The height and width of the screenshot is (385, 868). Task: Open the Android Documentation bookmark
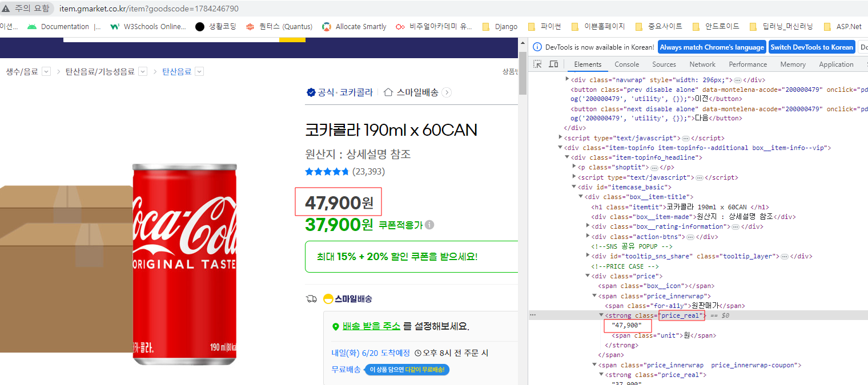(x=65, y=27)
